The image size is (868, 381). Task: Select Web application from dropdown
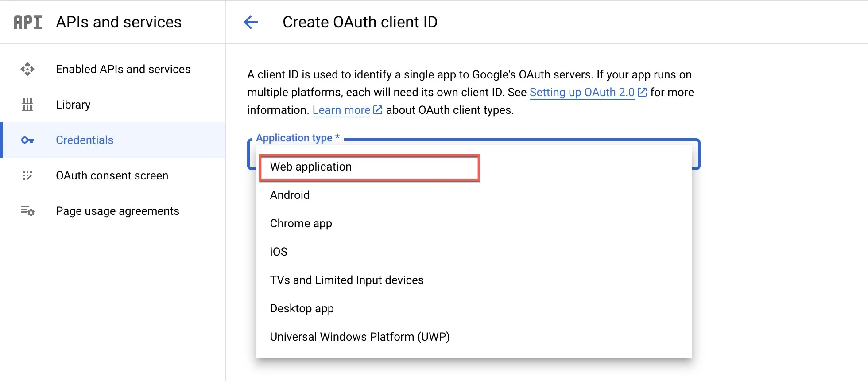coord(369,167)
